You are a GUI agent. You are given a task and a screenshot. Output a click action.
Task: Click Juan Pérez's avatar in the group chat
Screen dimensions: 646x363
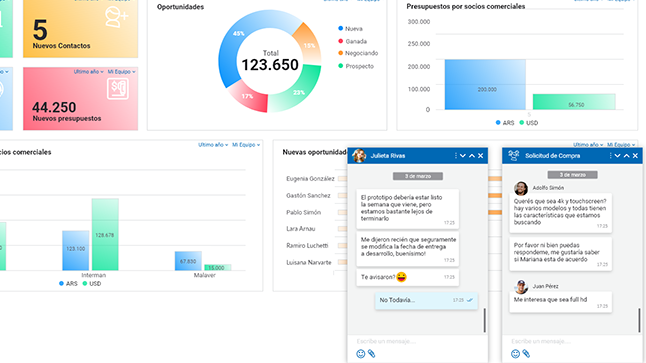[x=521, y=287]
